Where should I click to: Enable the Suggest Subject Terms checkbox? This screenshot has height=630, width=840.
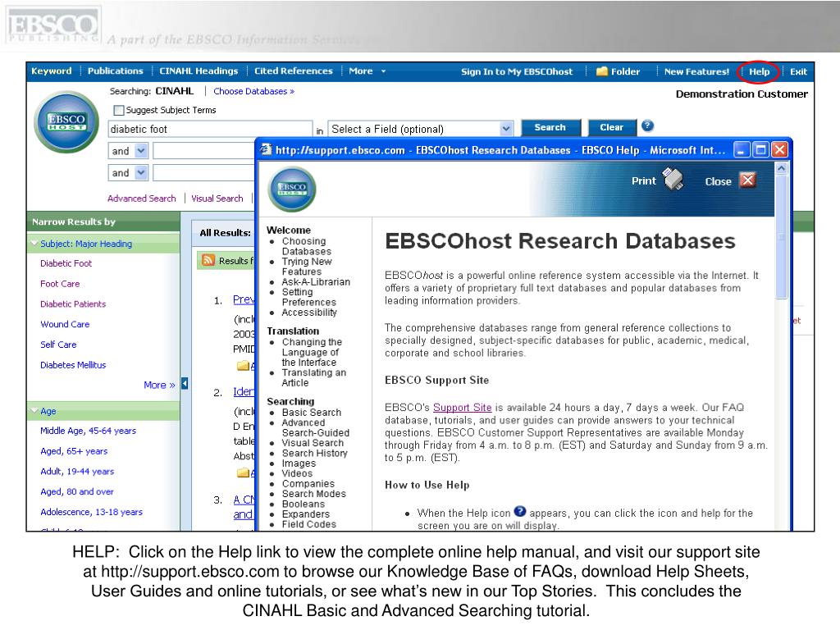click(x=118, y=110)
